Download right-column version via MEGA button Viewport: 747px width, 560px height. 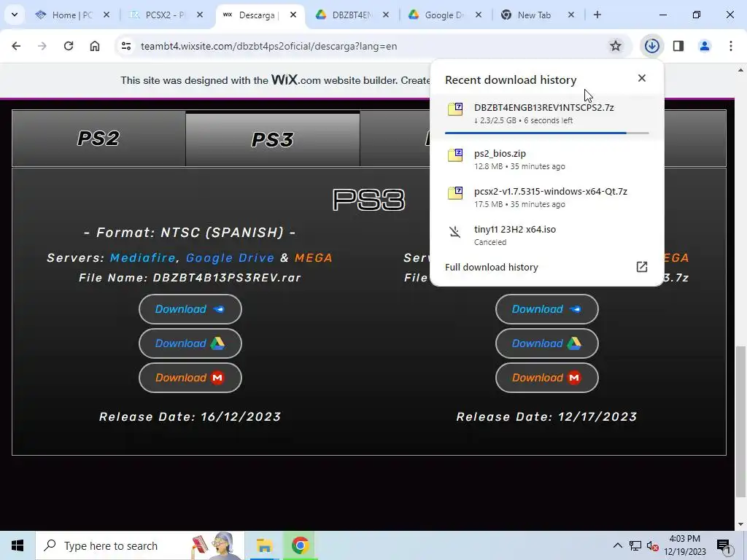[x=547, y=378]
